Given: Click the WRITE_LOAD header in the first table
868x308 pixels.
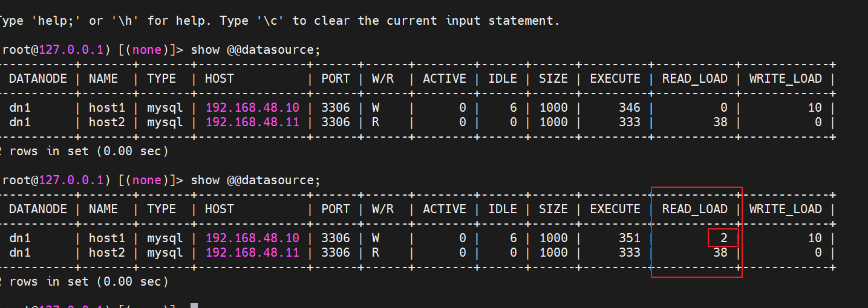Looking at the screenshot, I should [x=785, y=79].
